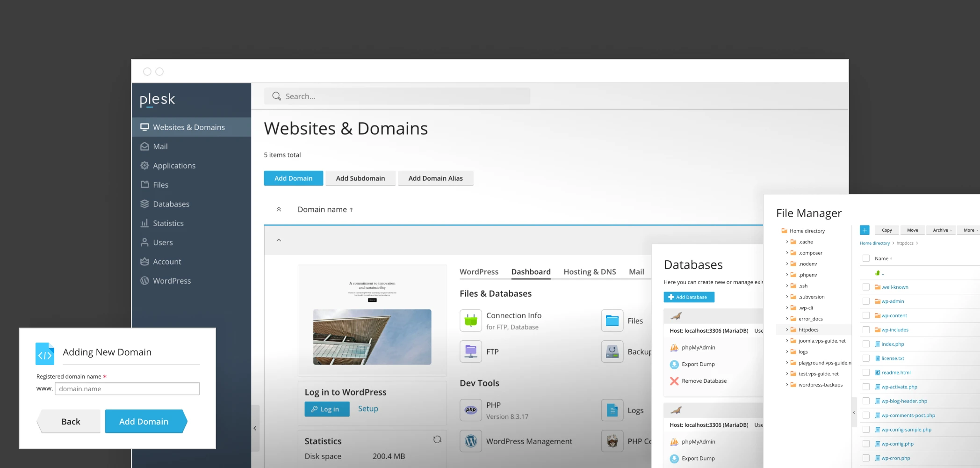Click Add Domain Alias button
Viewport: 980px width, 468px height.
435,178
